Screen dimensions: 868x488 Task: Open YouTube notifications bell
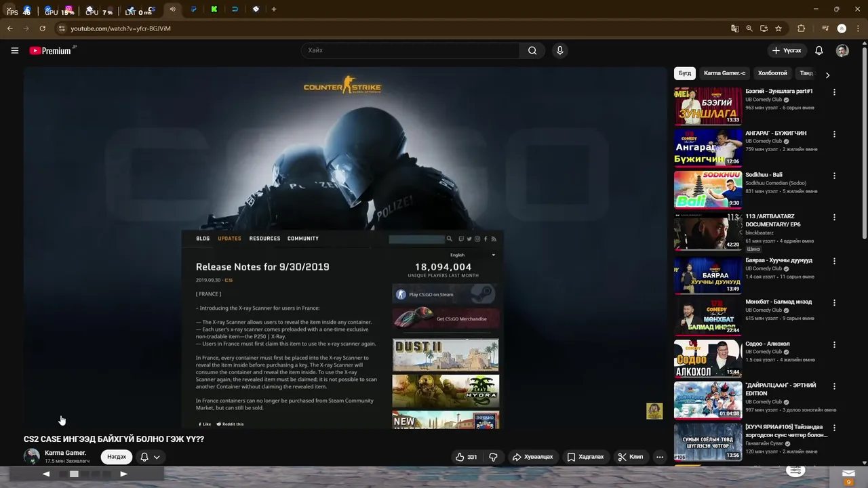tap(818, 50)
